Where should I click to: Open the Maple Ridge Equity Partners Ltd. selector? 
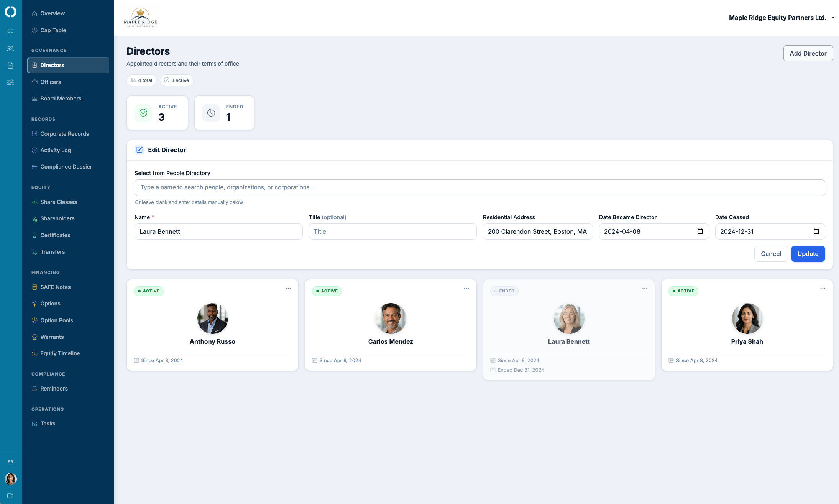tap(781, 18)
